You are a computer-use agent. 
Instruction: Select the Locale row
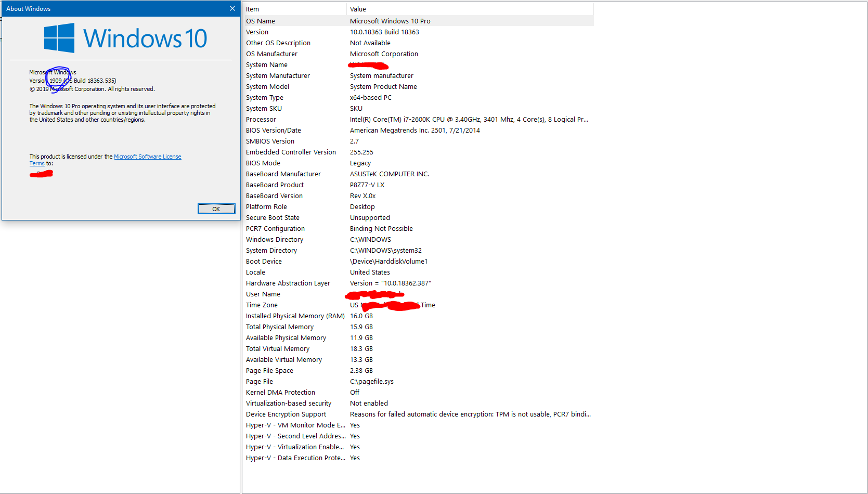point(418,272)
